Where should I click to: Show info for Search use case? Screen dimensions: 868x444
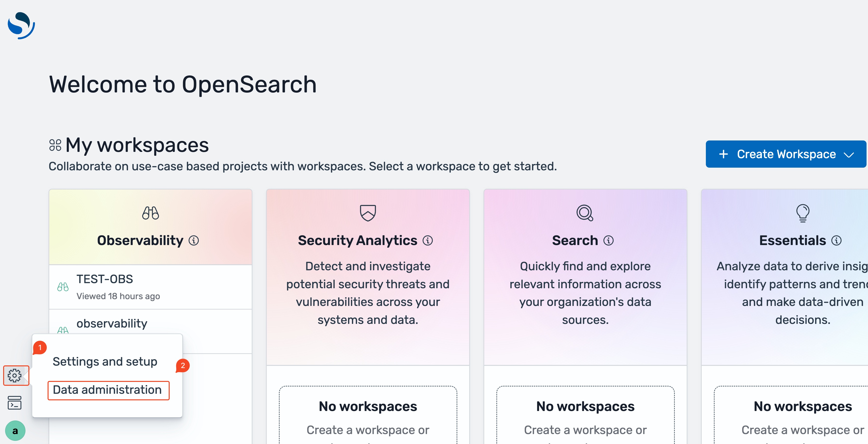pos(609,240)
